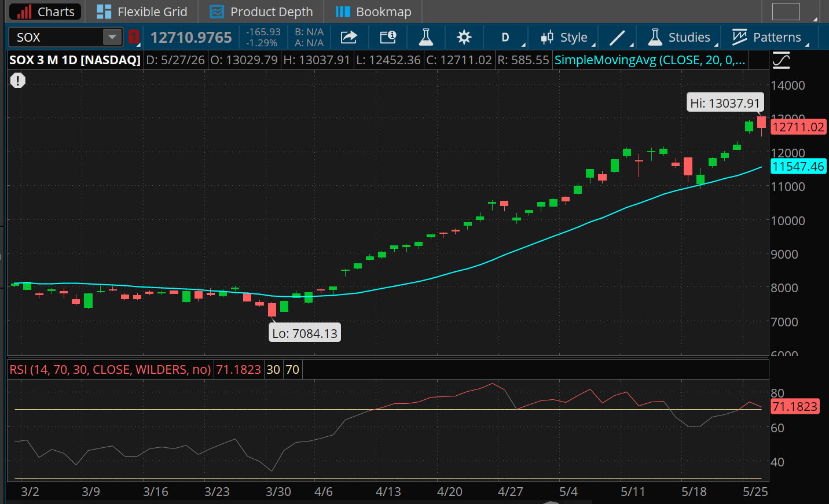Click the 14000 level on price axis
829x504 pixels.
(x=788, y=86)
